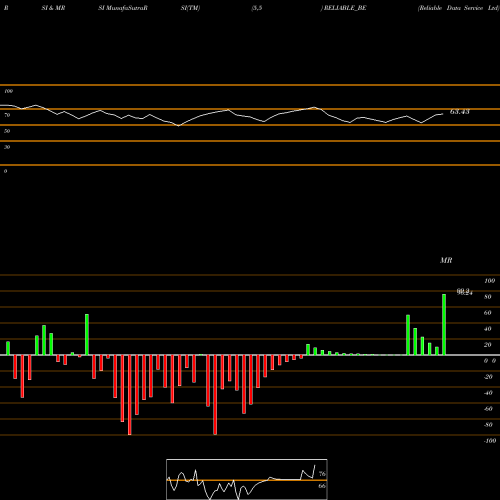Open the mini RSI chart thumbnail at bottom
500x500 pixels.
click(x=247, y=479)
